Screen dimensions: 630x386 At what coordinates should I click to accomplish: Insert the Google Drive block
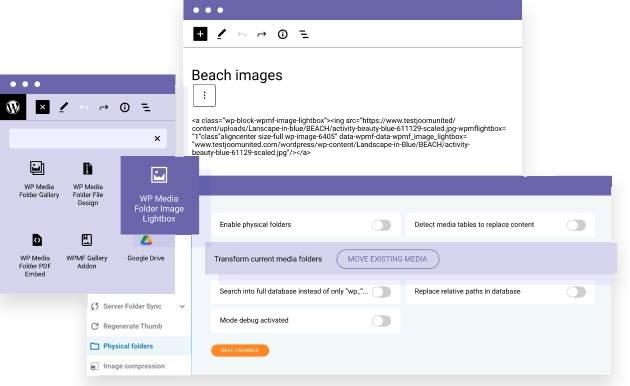(x=146, y=249)
